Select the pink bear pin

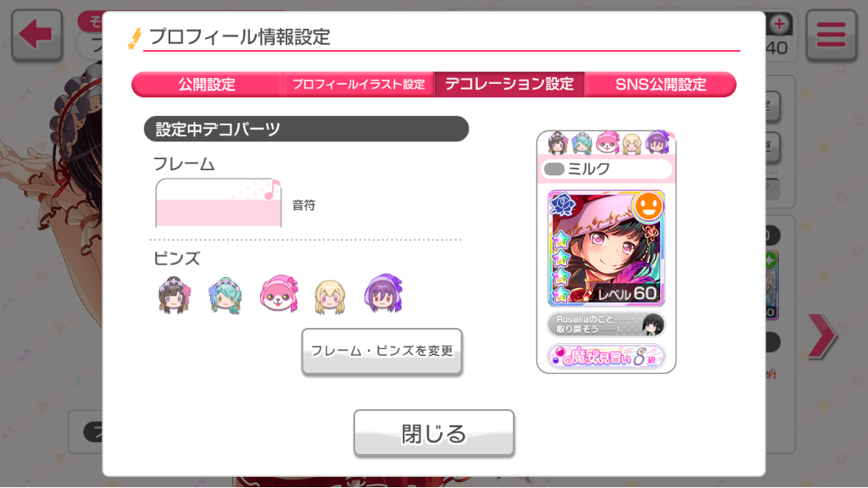coord(279,293)
